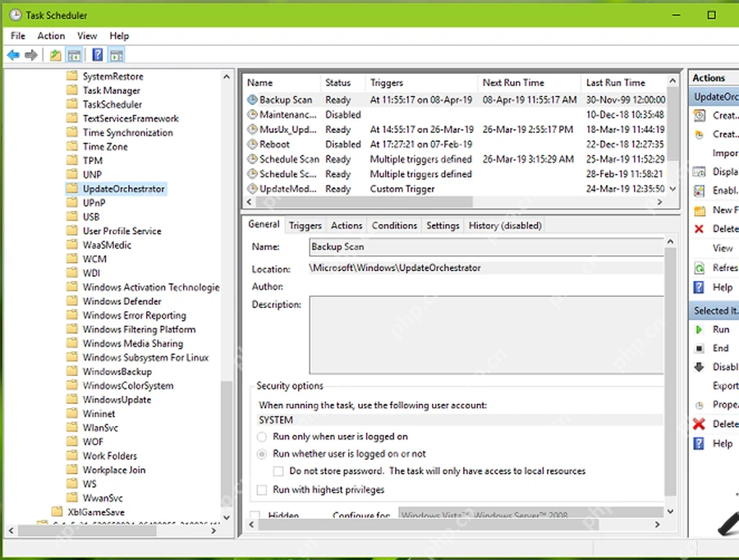Click the XblGameSave folder icon

(57, 512)
